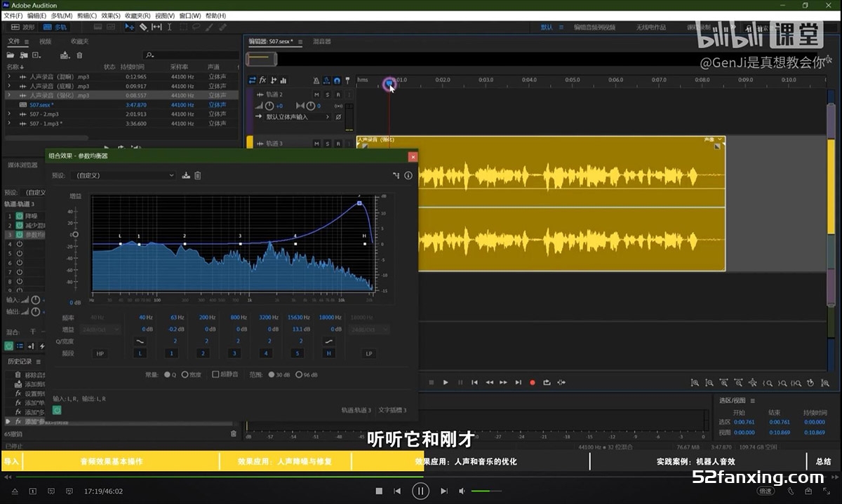Screen dimensions: 842x504
Task: Select the Time Selection tool
Action: pos(170,27)
